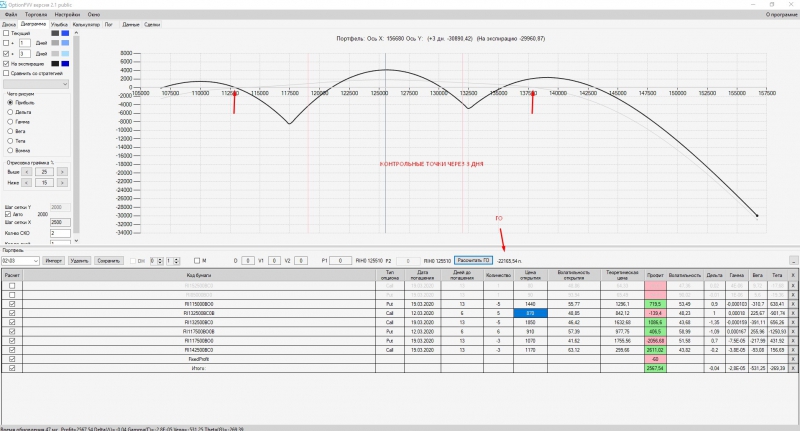Select the Дельта radio button
Image resolution: width=800 pixels, height=431 pixels.
pos(10,112)
